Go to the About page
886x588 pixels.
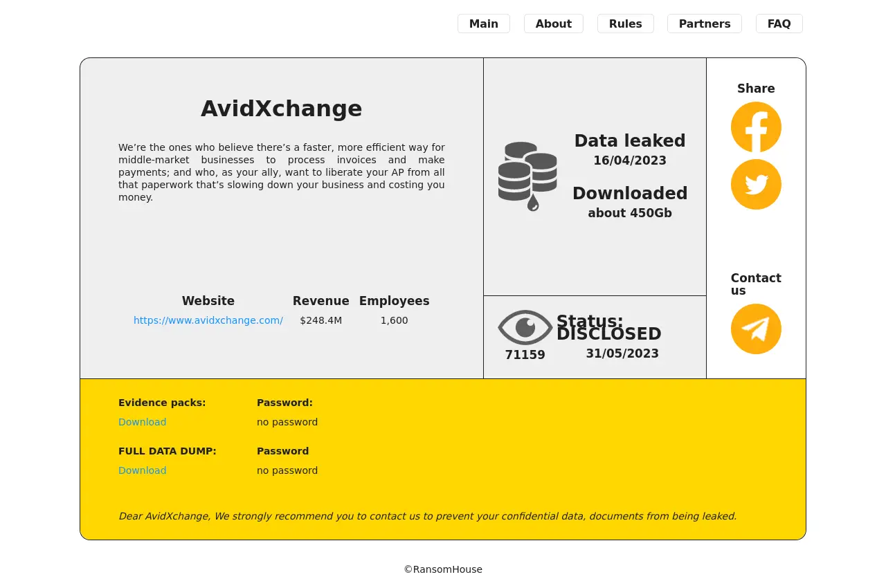point(553,24)
